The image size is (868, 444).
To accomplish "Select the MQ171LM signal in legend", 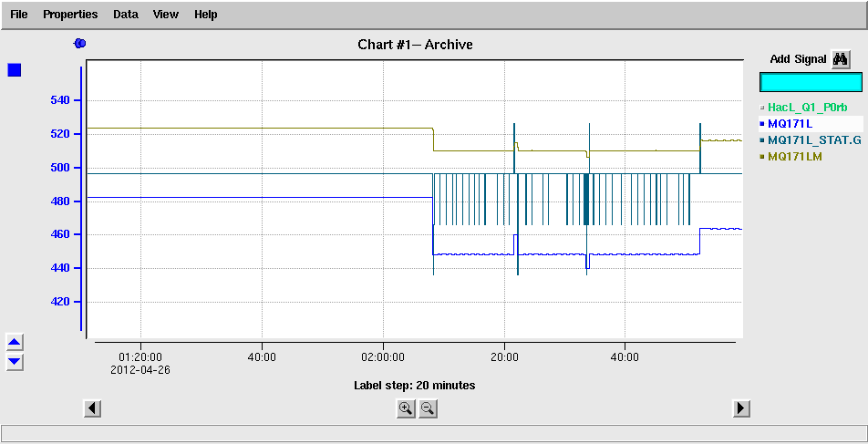I will (x=795, y=157).
